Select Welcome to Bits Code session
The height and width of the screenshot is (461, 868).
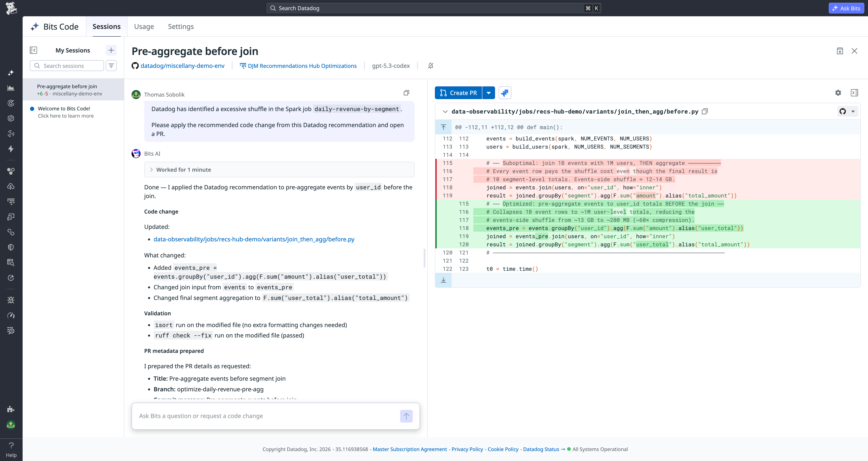click(73, 112)
